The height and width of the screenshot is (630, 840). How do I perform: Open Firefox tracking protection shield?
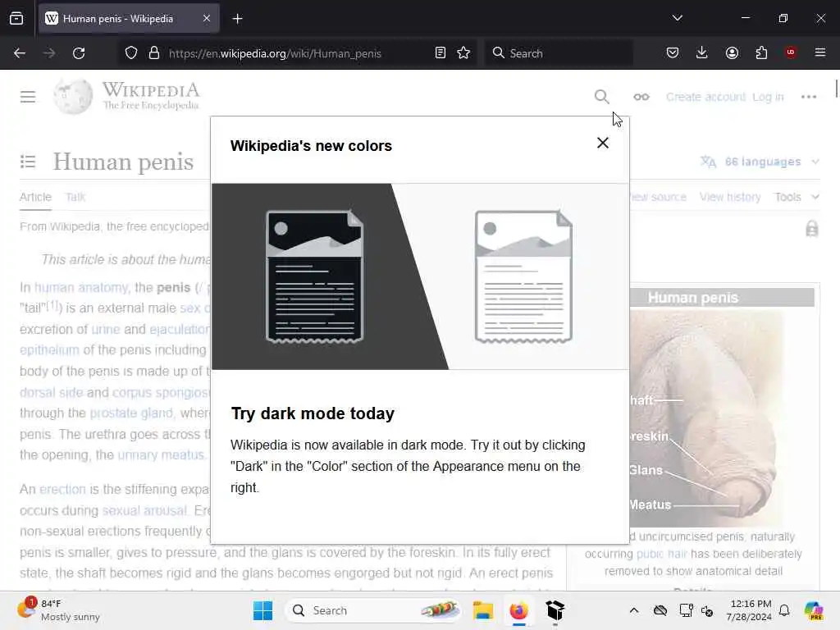click(131, 53)
